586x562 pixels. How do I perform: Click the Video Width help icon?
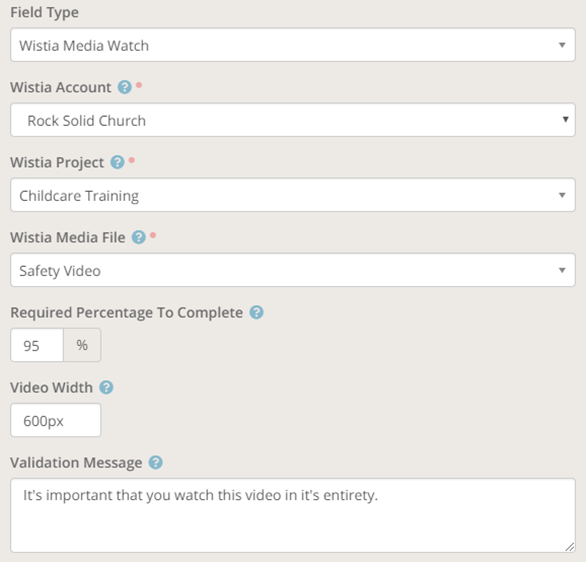point(106,387)
